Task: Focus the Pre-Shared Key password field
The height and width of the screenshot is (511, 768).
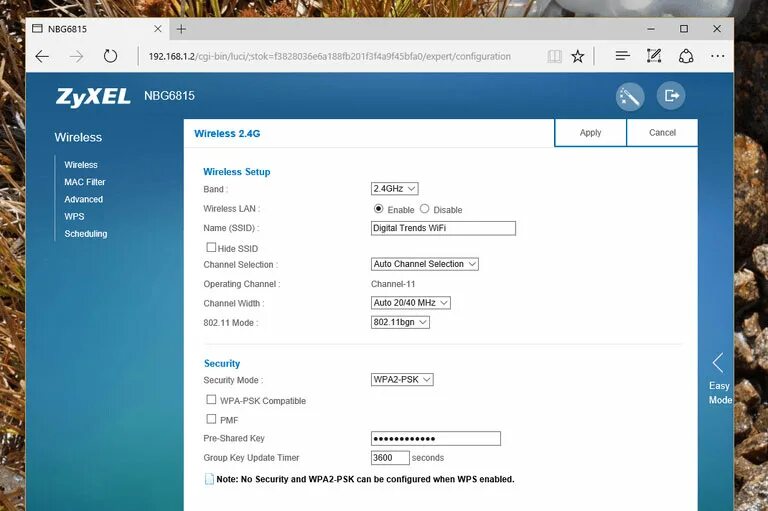Action: click(436, 438)
